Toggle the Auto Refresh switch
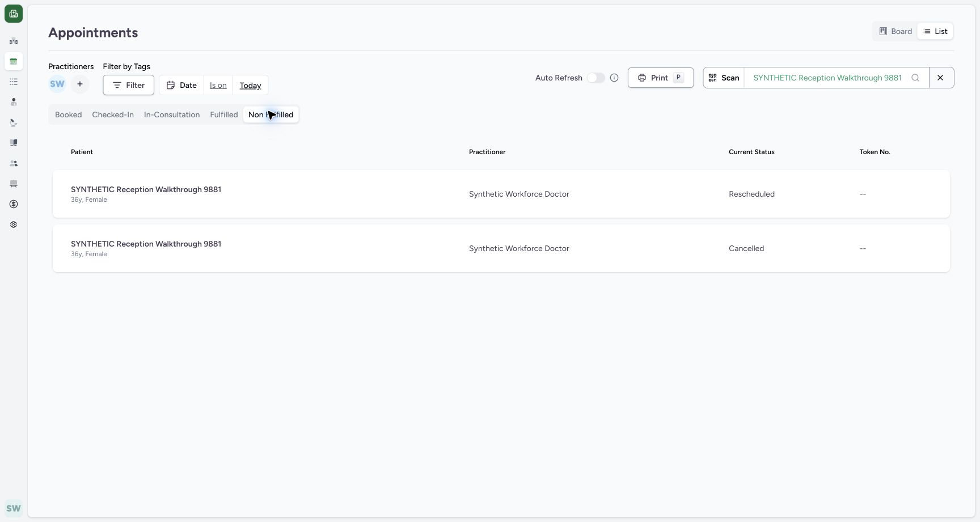The height and width of the screenshot is (522, 980). click(x=596, y=78)
